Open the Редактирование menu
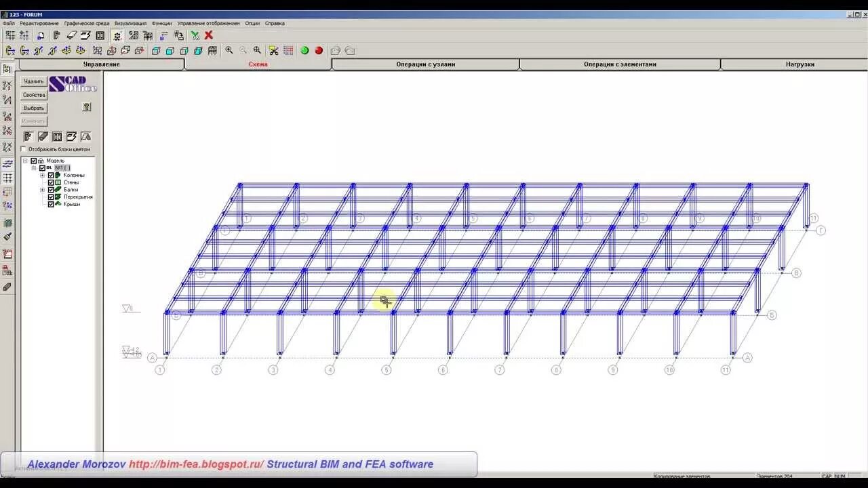Image resolution: width=868 pixels, height=488 pixels. click(39, 23)
